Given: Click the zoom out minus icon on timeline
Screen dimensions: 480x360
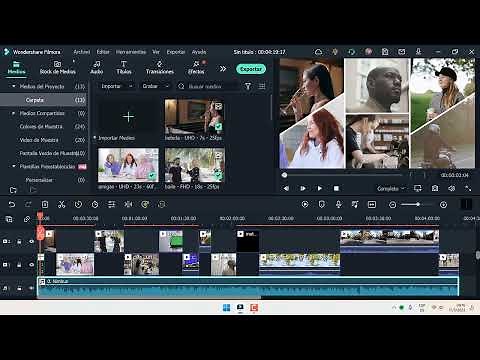Looking at the screenshot, I should (393, 205).
